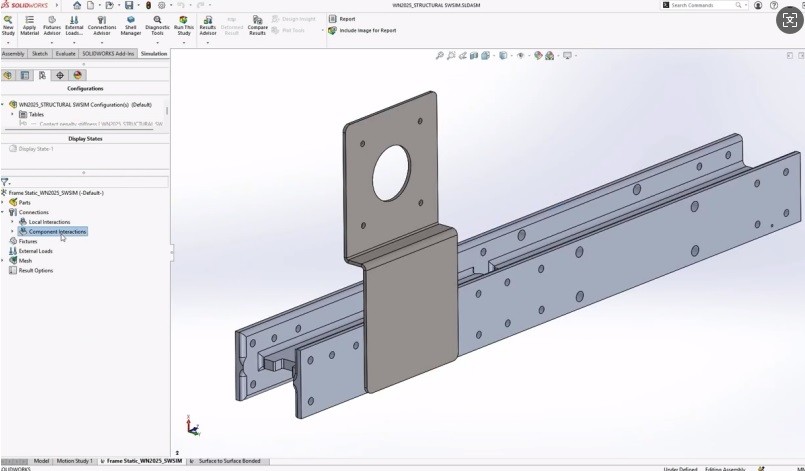
Task: Launch the Shell Manager
Action: [130, 26]
